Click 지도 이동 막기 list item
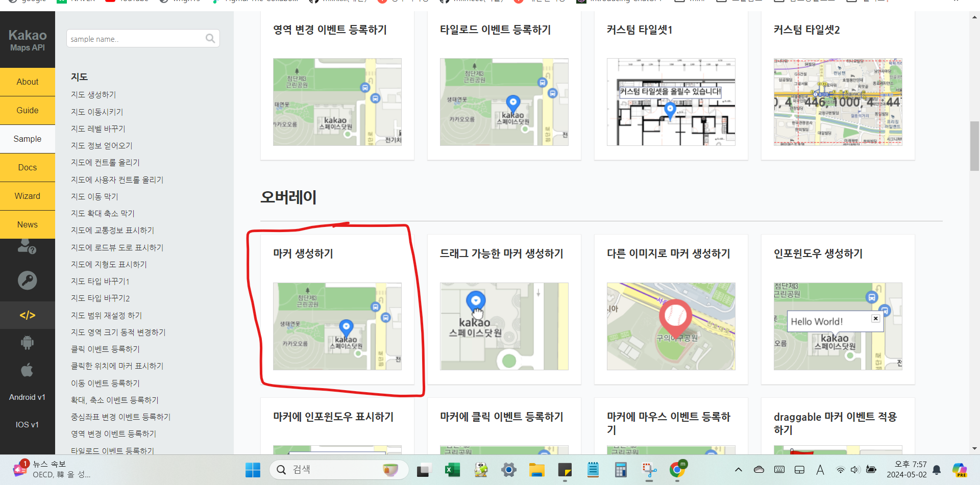The height and width of the screenshot is (485, 980). (94, 196)
